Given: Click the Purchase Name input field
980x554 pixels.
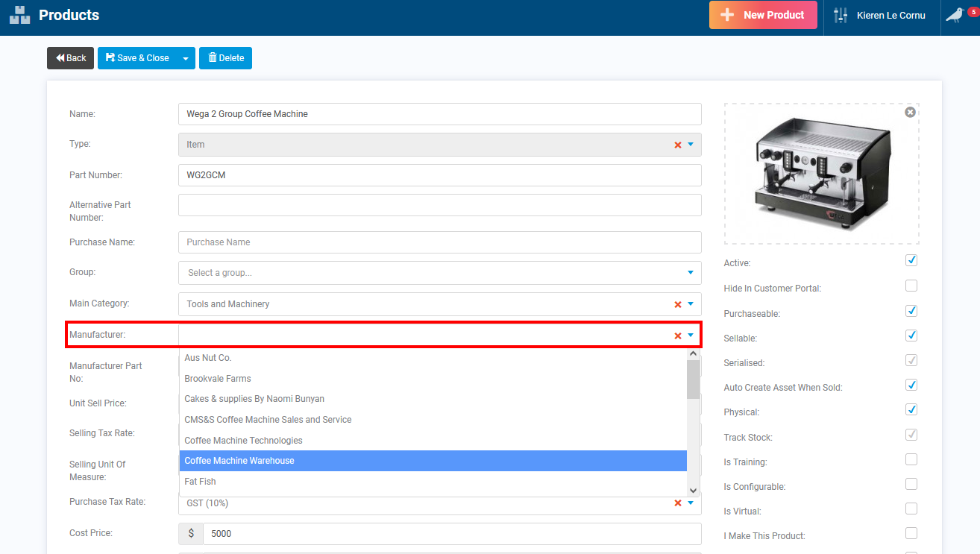Looking at the screenshot, I should click(x=440, y=242).
